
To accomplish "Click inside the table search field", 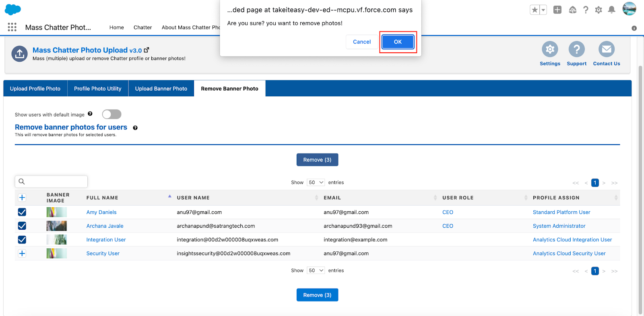I will 51,181.
